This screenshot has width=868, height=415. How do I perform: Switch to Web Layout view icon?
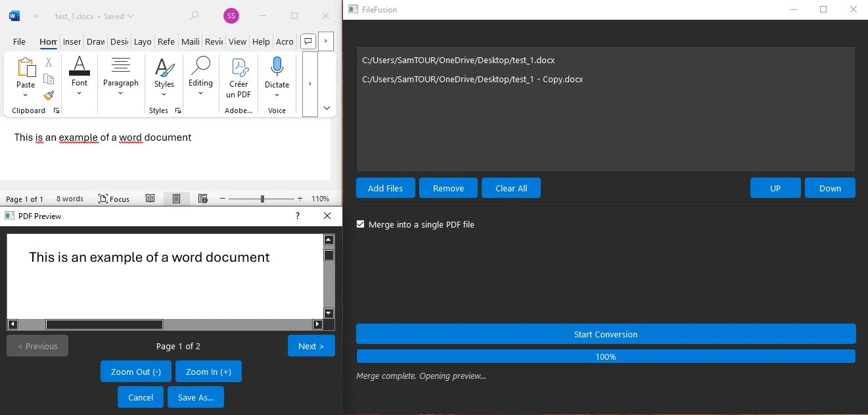coord(202,199)
